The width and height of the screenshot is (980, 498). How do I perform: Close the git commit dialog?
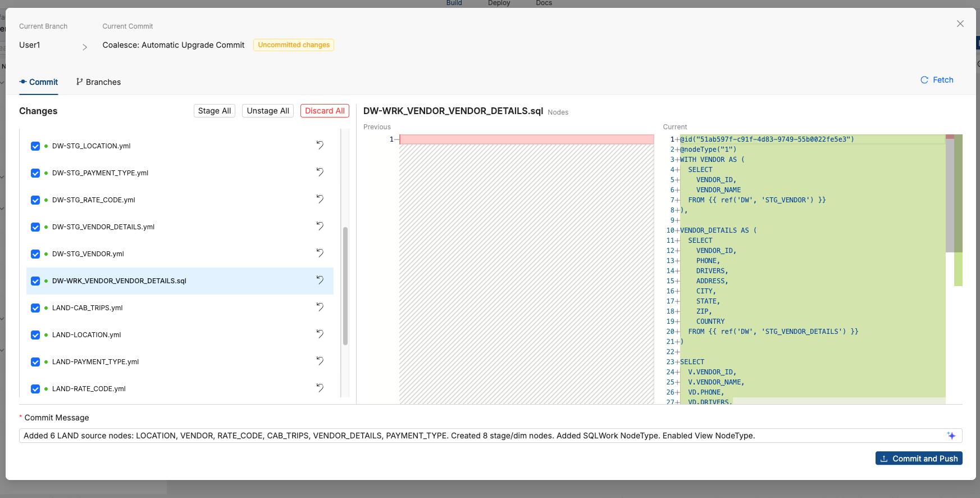coord(960,24)
